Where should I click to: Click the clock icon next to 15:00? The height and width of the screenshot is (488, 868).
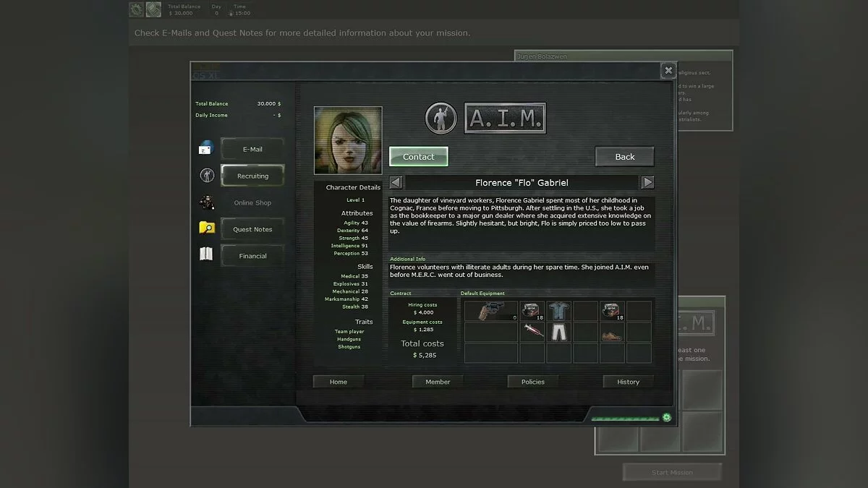[231, 13]
